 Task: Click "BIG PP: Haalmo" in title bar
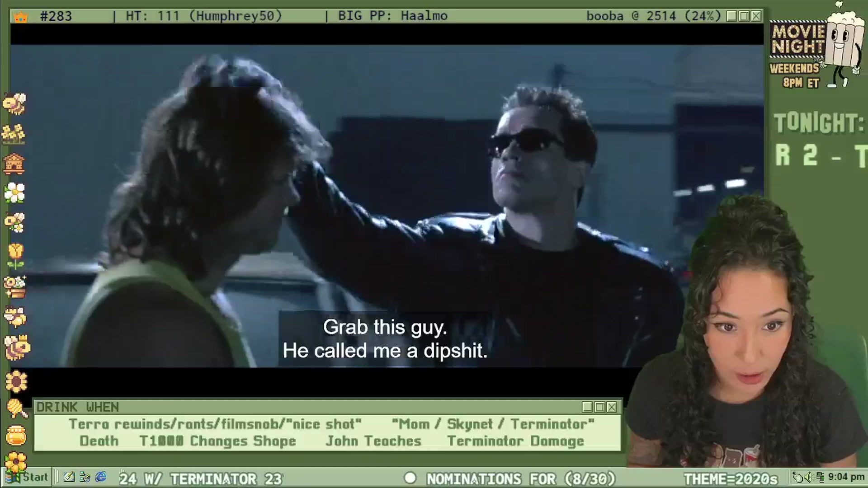(x=393, y=16)
